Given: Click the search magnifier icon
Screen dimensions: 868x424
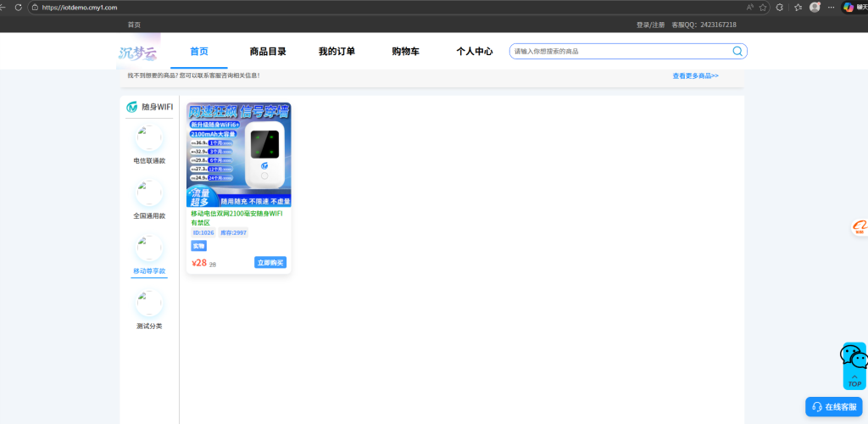Looking at the screenshot, I should pyautogui.click(x=737, y=52).
